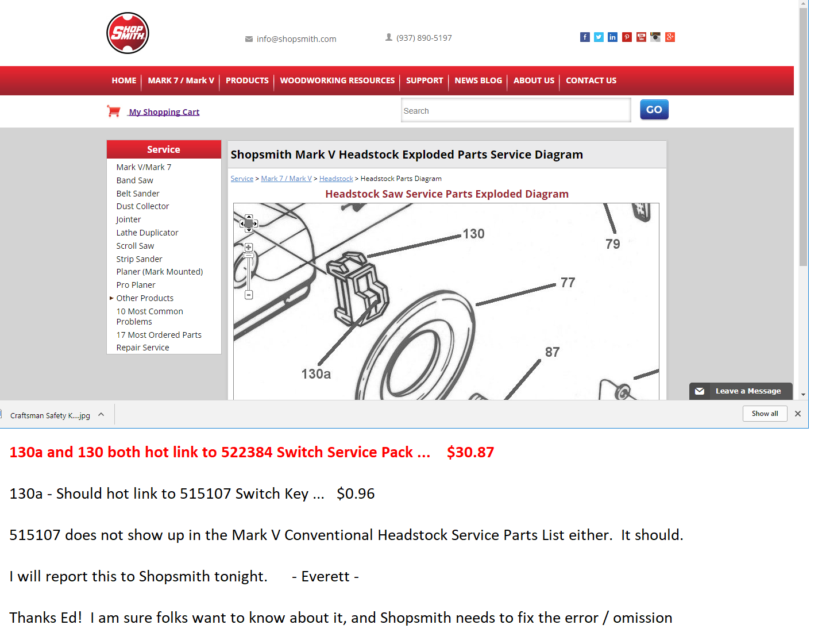Open the Shopsmith Facebook page icon
Image resolution: width=822 pixels, height=644 pixels.
click(585, 37)
